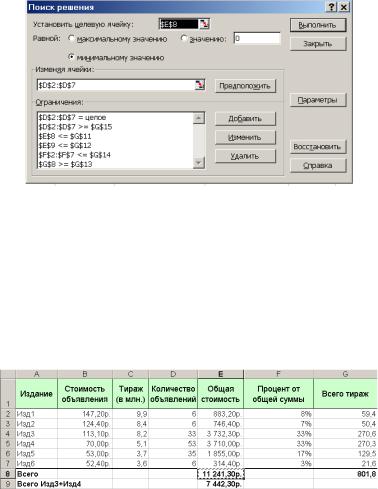The width and height of the screenshot is (378, 489).
Task: Select column G header
Action: pos(345,374)
